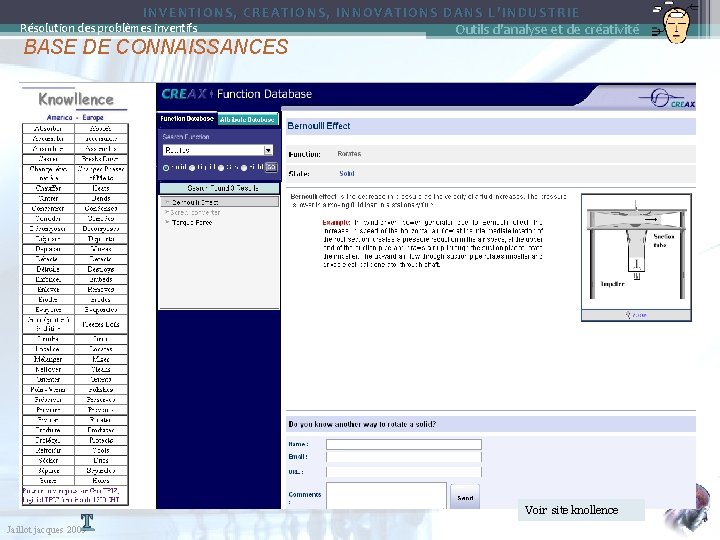This screenshot has width=720, height=540.
Task: Switch to the Attribute Database tab
Action: click(x=248, y=119)
